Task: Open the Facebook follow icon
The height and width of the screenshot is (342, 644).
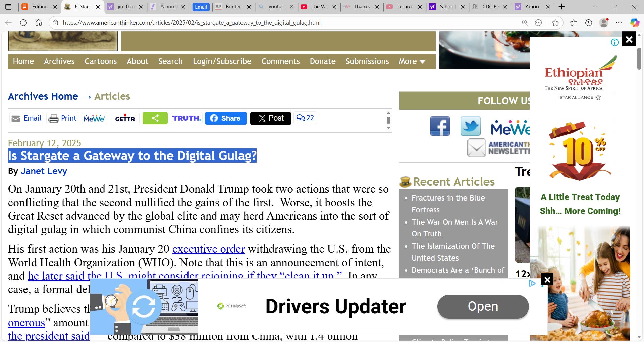Action: (x=440, y=126)
